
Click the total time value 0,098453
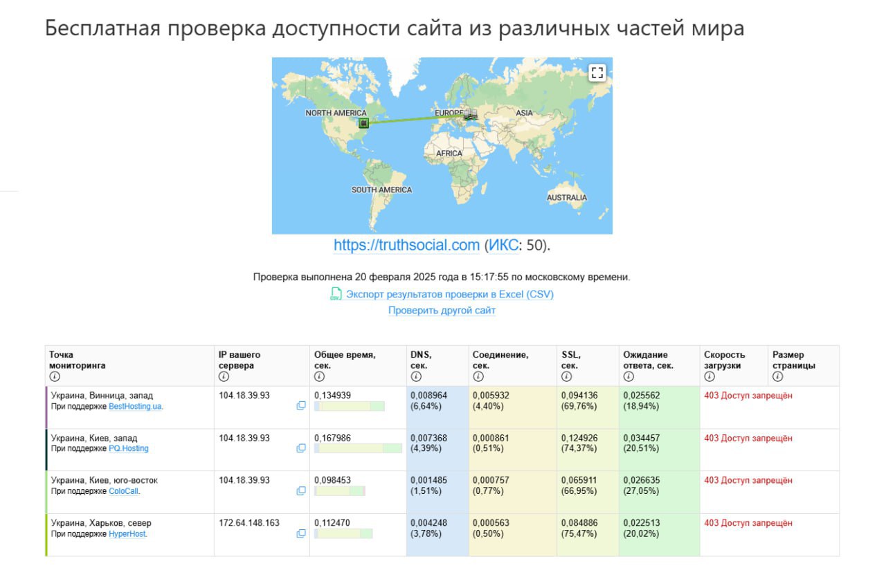[332, 480]
